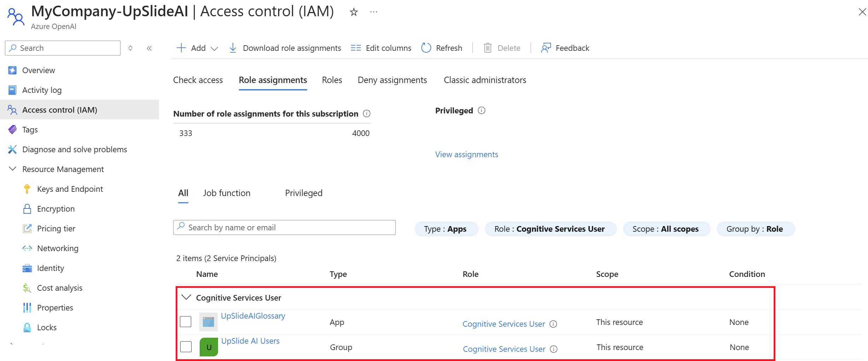This screenshot has width=868, height=361.
Task: Sort by Scope column header
Action: click(607, 274)
